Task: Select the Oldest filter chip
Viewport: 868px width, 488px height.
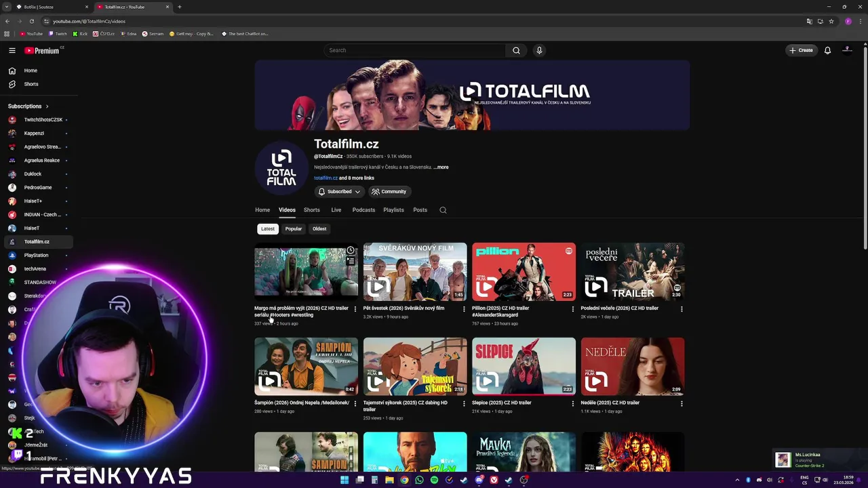Action: coord(319,229)
